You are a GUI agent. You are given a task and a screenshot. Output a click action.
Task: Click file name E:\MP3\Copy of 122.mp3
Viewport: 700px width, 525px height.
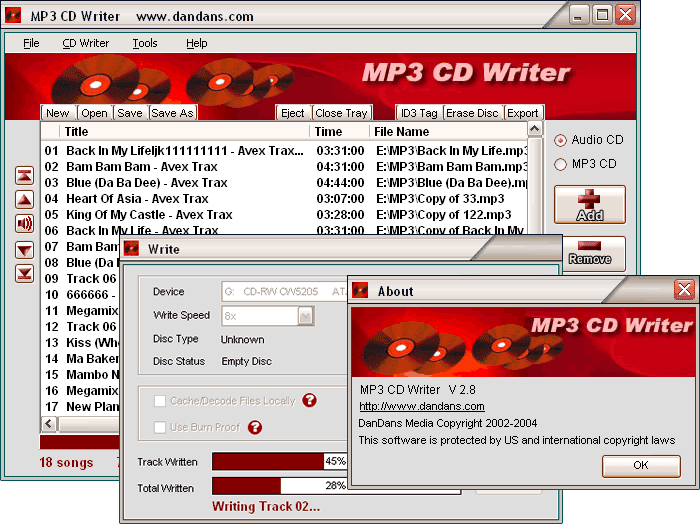[x=444, y=215]
